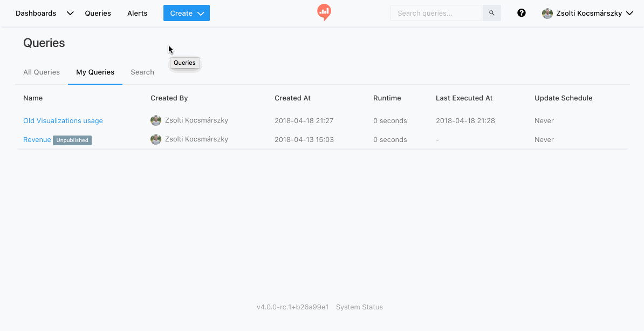Open the Old Visualizations usage query
Viewport: 644px width, 331px height.
pos(63,120)
